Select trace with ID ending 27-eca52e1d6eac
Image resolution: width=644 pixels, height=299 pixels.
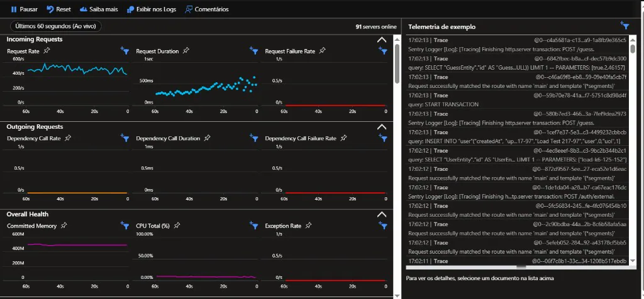tap(517, 173)
